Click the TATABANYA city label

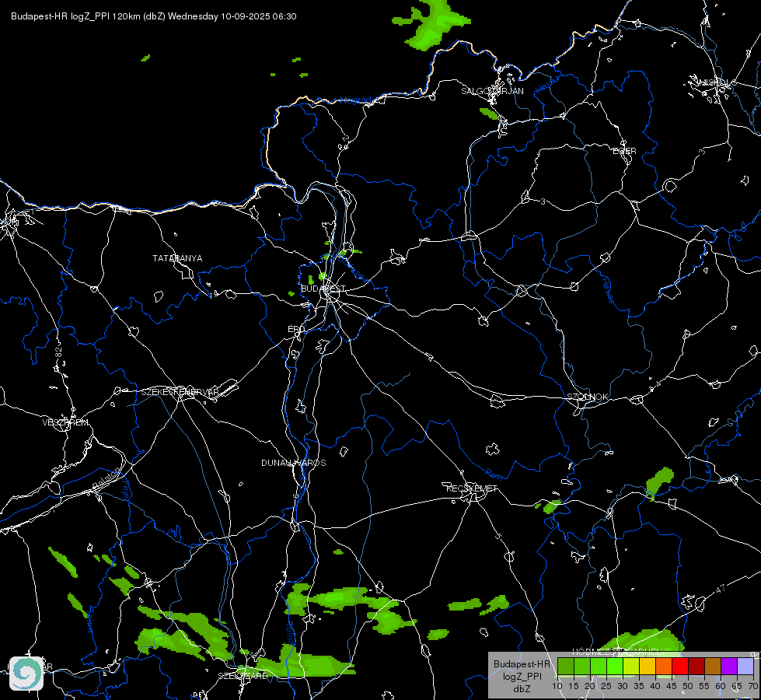point(177,258)
